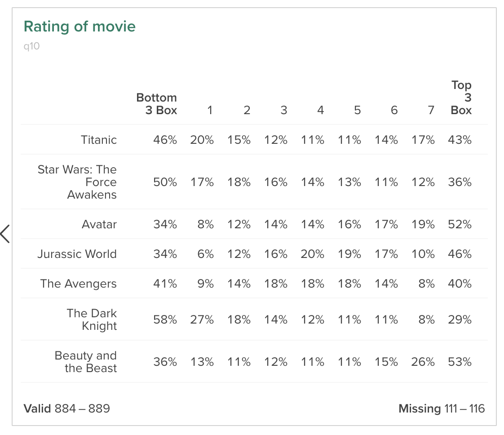Click the 'Star Wars: The Force Awakens' row label
Image resolution: width=504 pixels, height=435 pixels.
77,182
